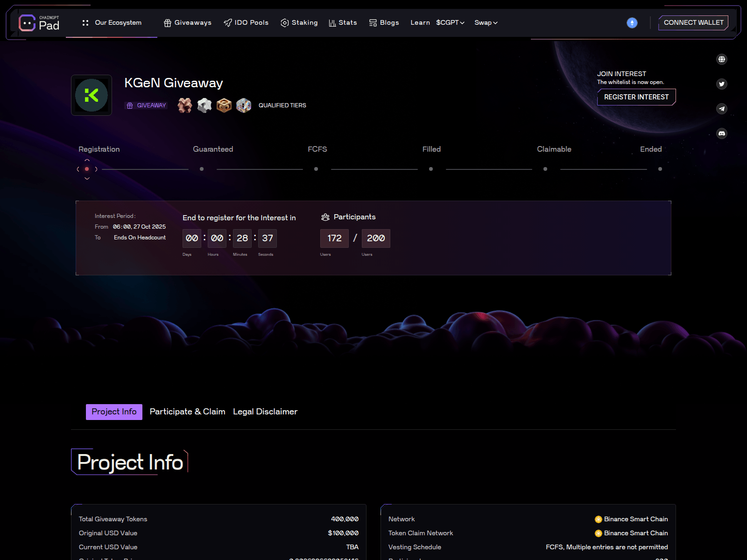The width and height of the screenshot is (747, 560).
Task: Click Binance Smart Chain in Network row
Action: pos(631,519)
